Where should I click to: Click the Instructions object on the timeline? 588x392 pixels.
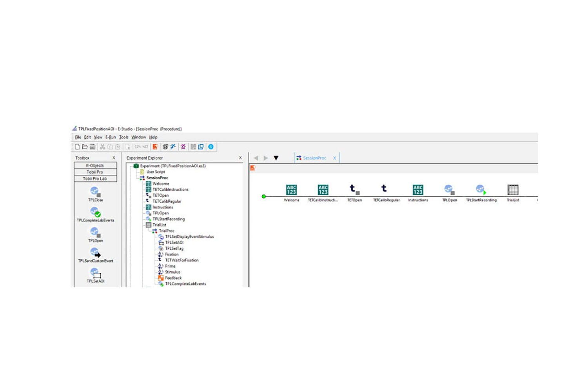418,193
